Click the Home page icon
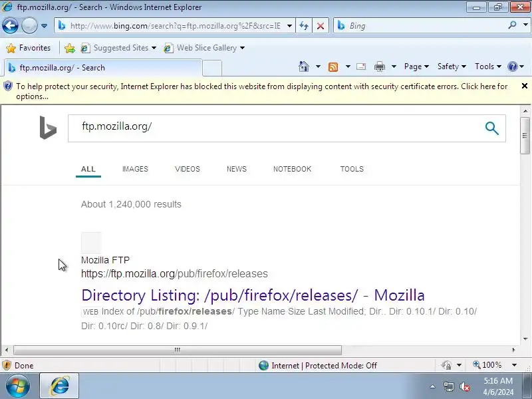The height and width of the screenshot is (399, 532). coord(304,66)
